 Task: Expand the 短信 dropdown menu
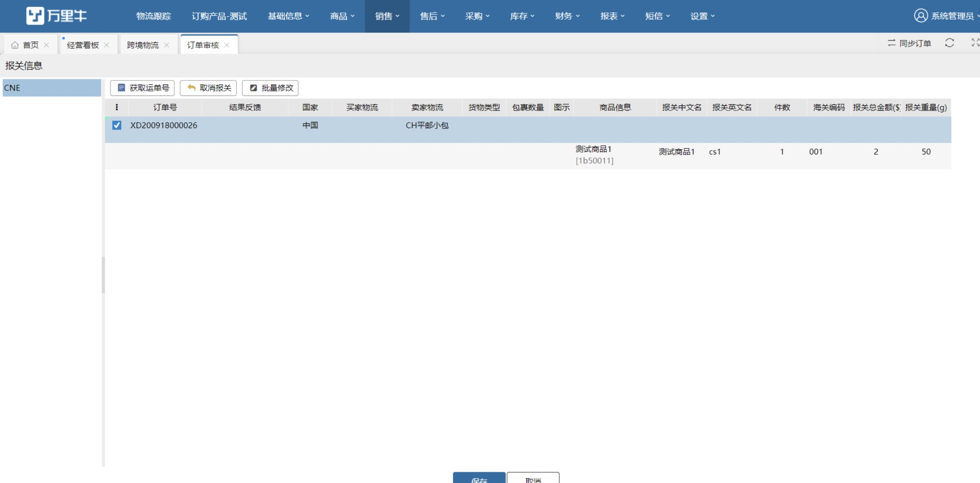658,16
